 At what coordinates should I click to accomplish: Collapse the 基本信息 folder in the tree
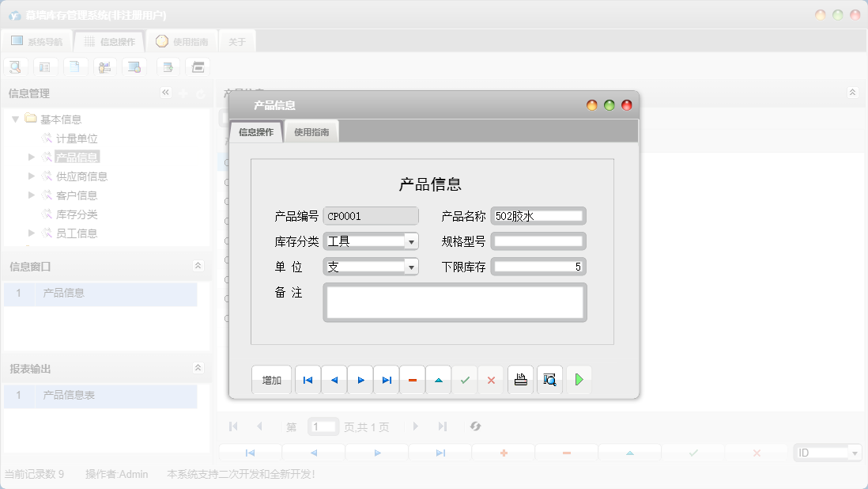pyautogui.click(x=16, y=119)
